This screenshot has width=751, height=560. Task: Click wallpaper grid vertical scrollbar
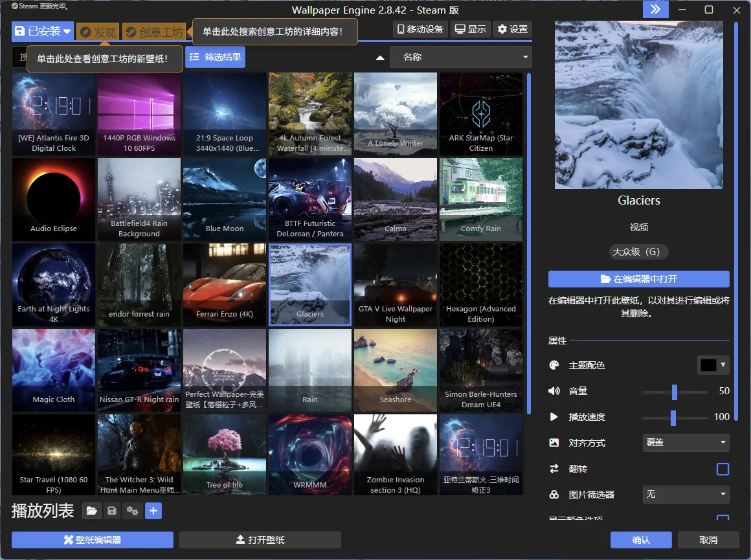[x=529, y=243]
